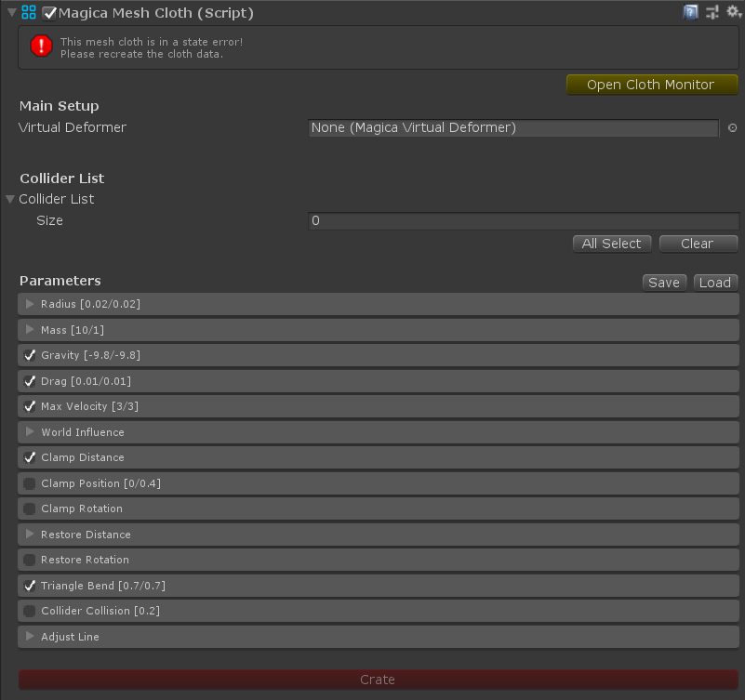This screenshot has width=745, height=700.
Task: Click the state error message text
Action: tap(152, 48)
